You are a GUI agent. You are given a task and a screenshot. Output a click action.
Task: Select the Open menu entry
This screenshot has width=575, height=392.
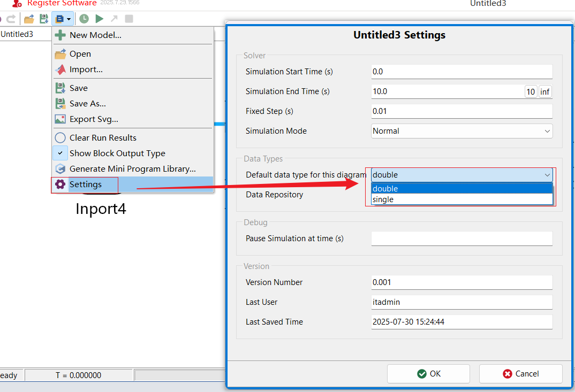[x=133, y=54]
